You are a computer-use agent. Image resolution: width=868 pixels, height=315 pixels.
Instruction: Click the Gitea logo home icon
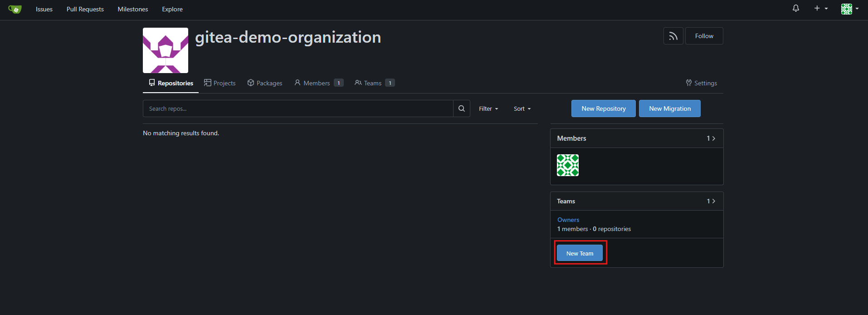[x=15, y=9]
